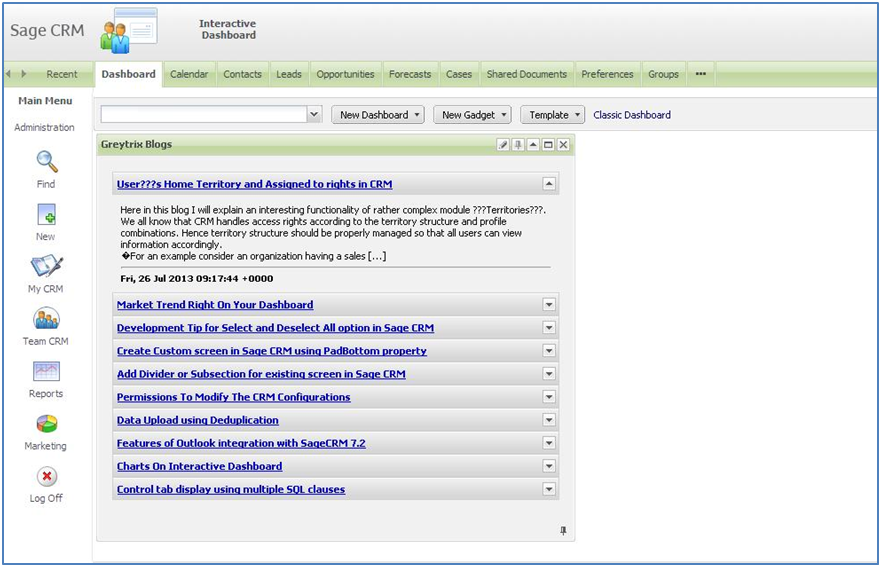Edit the Greytrix Blogs gadget with pencil icon
The height and width of the screenshot is (568, 881).
pyautogui.click(x=503, y=145)
